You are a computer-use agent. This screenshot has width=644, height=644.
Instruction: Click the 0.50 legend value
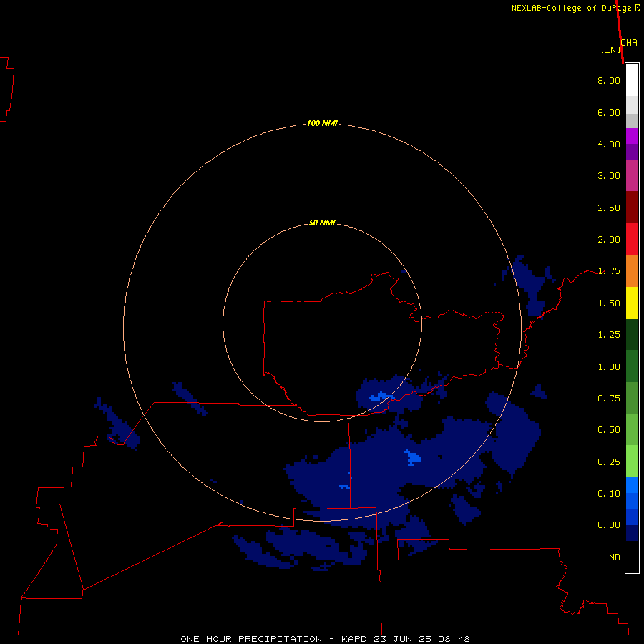pyautogui.click(x=609, y=430)
